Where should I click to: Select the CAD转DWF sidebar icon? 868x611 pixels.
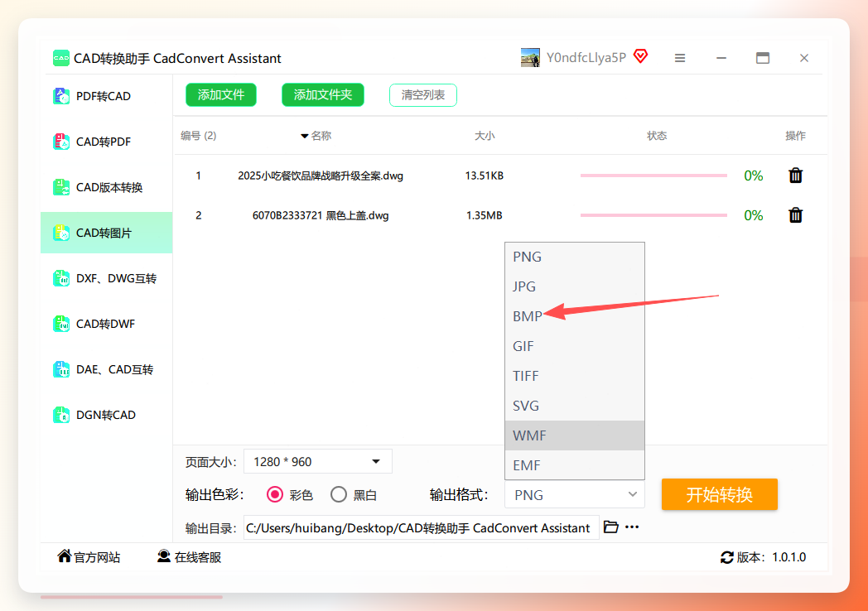[61, 324]
